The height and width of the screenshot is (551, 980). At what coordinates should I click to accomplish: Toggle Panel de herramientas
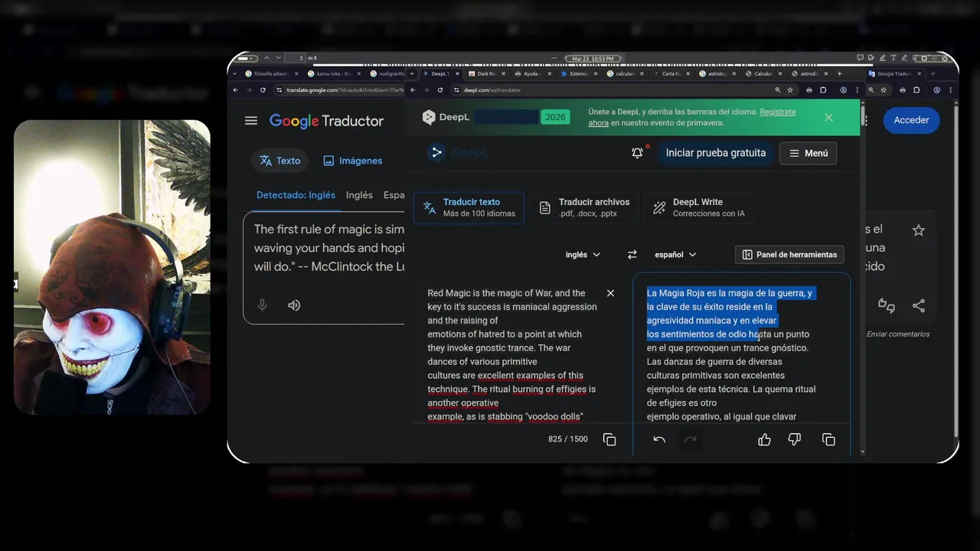(x=789, y=255)
